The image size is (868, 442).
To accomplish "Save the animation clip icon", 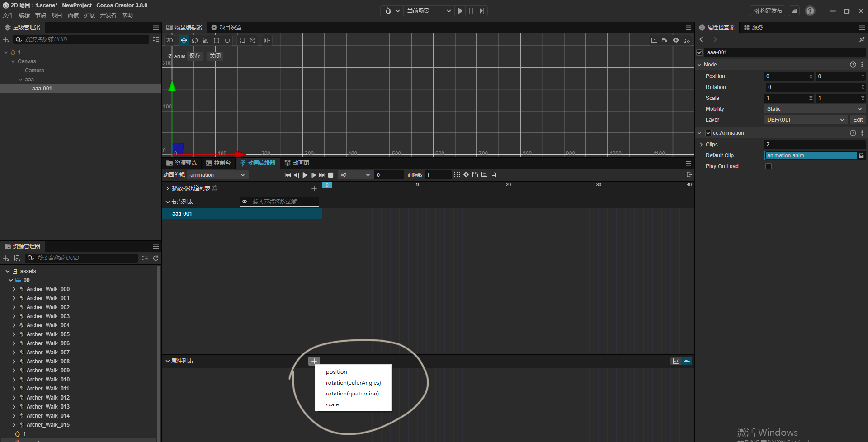I will (x=475, y=174).
